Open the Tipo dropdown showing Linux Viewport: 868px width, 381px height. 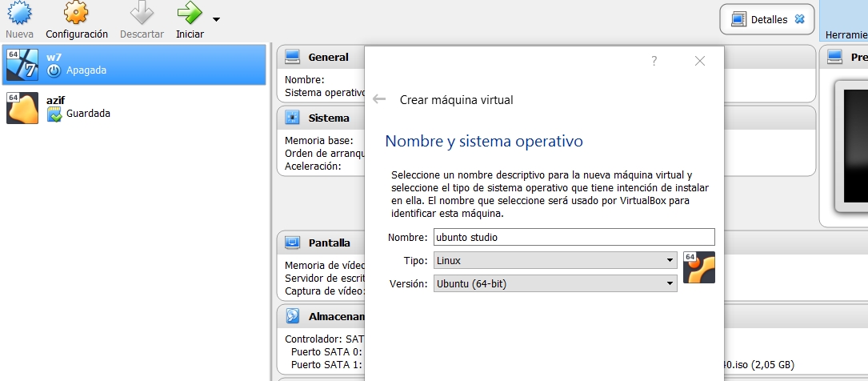(554, 260)
